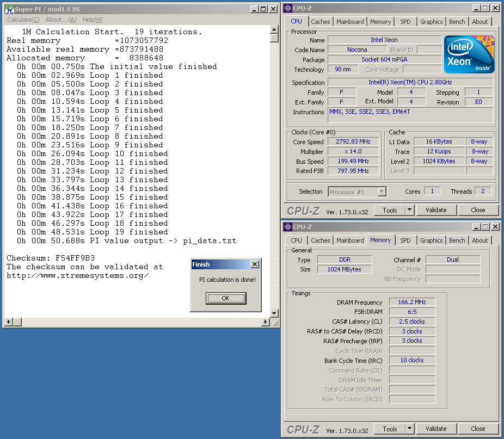Click the Level 2 cache value 1024 KBytes

click(439, 161)
